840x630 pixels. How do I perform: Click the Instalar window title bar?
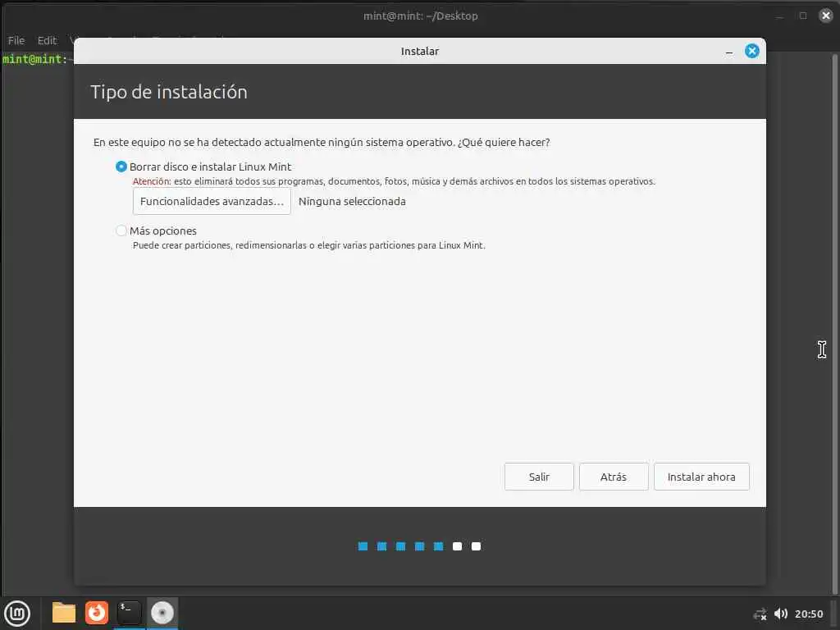click(419, 52)
